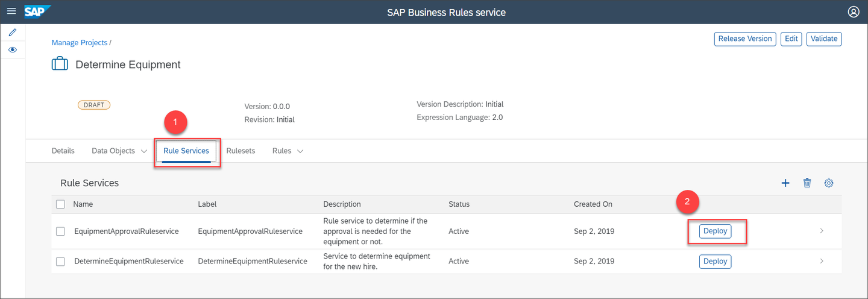Screen dimensions: 868x299
Task: Click the Label column header
Action: point(207,204)
